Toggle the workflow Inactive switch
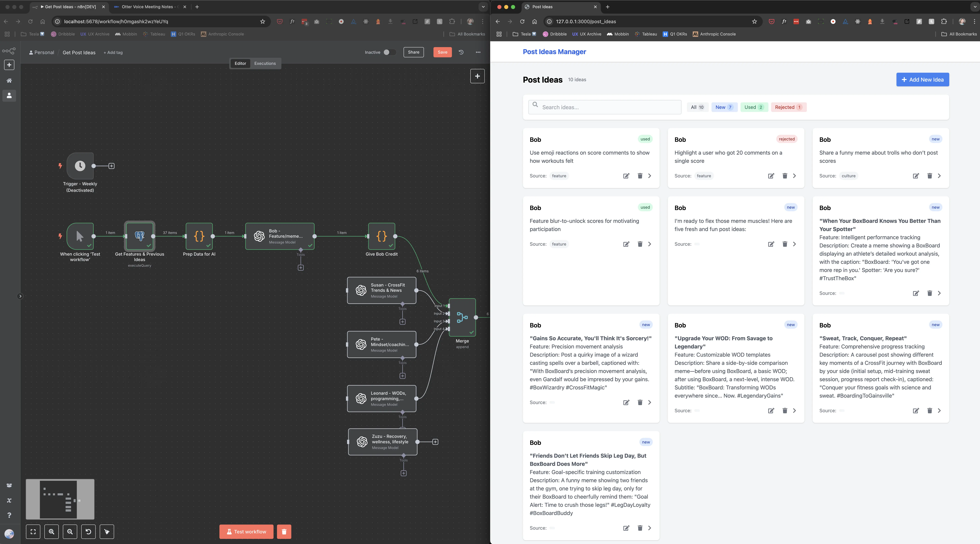This screenshot has width=980, height=544. (x=389, y=52)
